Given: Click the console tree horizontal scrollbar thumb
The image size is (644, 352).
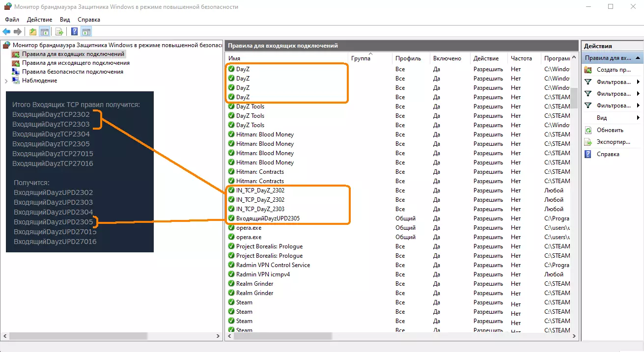Looking at the screenshot, I should click(x=79, y=336).
